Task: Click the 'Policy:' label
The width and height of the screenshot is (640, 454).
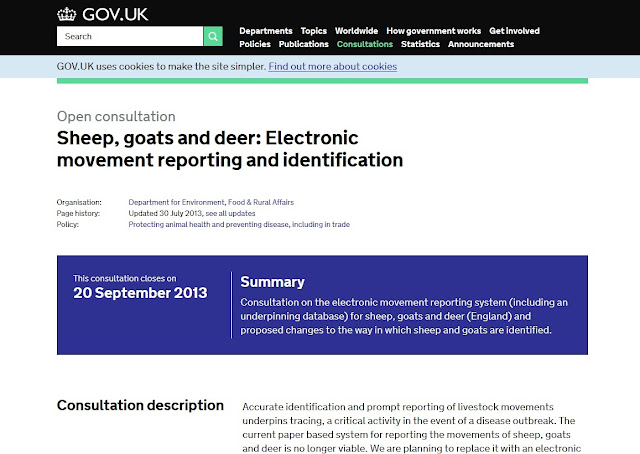Action: [x=68, y=224]
